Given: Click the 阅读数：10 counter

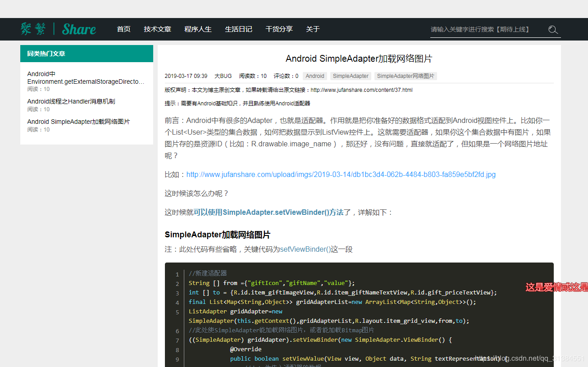Looking at the screenshot, I should [253, 76].
